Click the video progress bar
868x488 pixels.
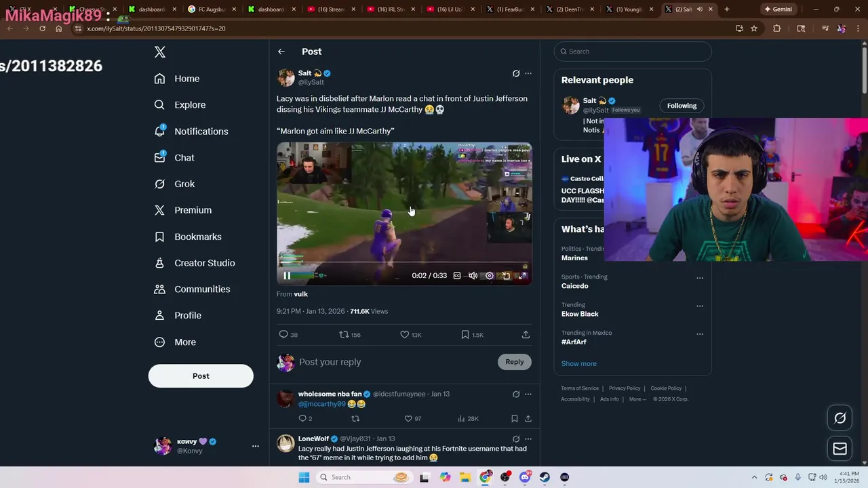[404, 262]
